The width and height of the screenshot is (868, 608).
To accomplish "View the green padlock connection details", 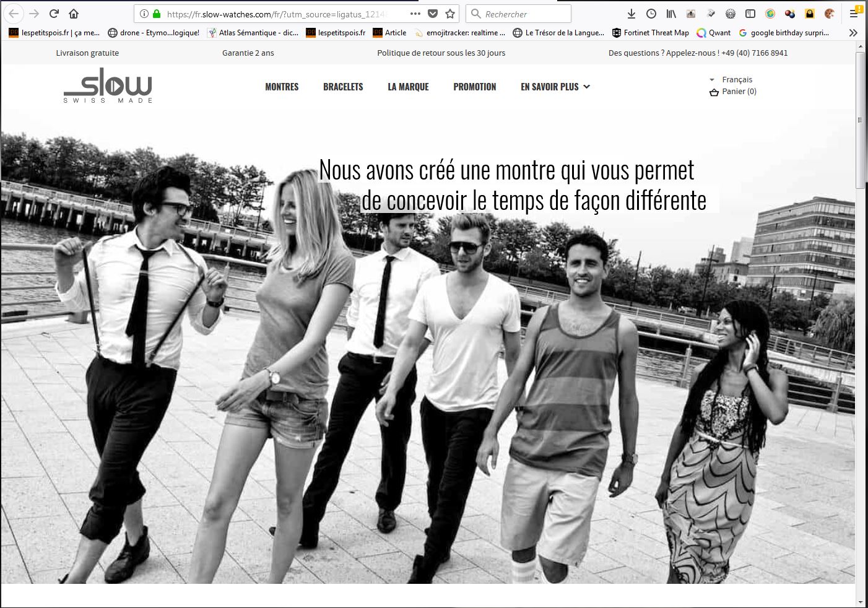I will (x=157, y=14).
